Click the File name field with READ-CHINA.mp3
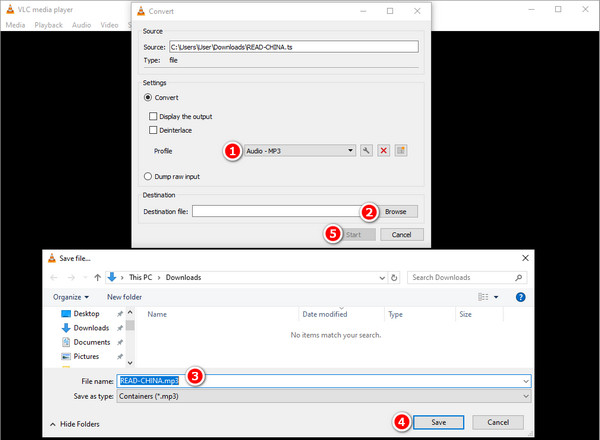600x440 pixels. pyautogui.click(x=324, y=381)
